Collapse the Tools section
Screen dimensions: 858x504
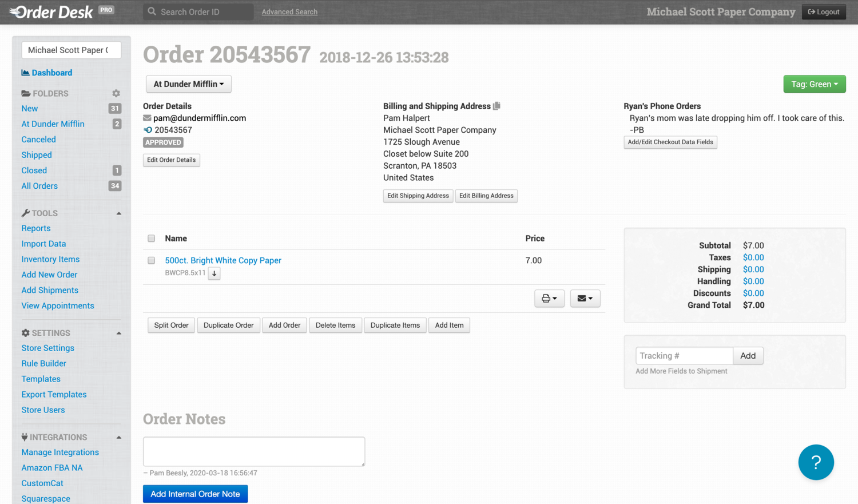point(119,213)
